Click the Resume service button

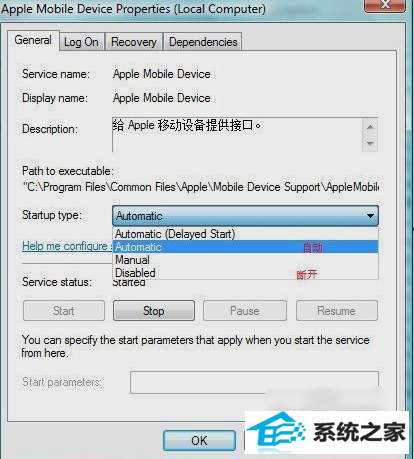(337, 311)
